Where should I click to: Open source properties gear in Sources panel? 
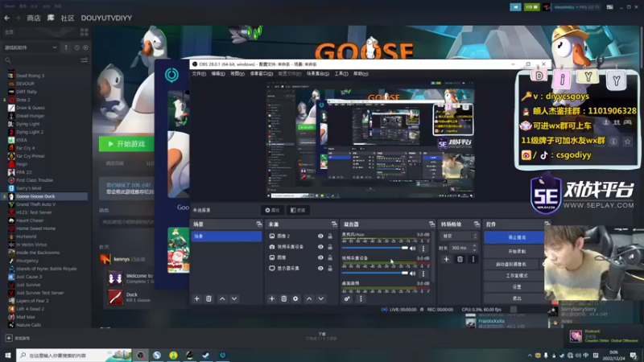295,298
